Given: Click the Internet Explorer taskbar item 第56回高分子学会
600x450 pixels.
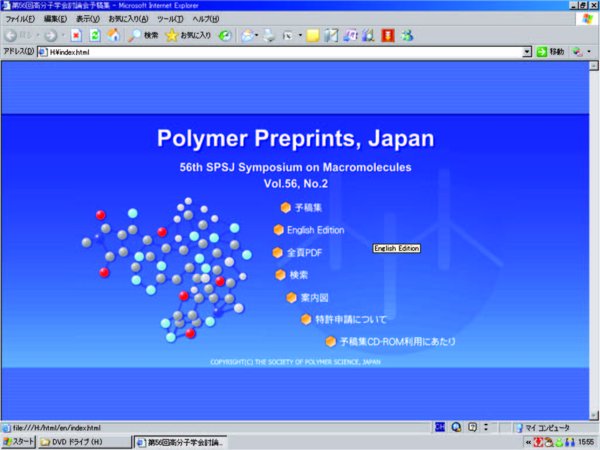Looking at the screenshot, I should coord(180,442).
